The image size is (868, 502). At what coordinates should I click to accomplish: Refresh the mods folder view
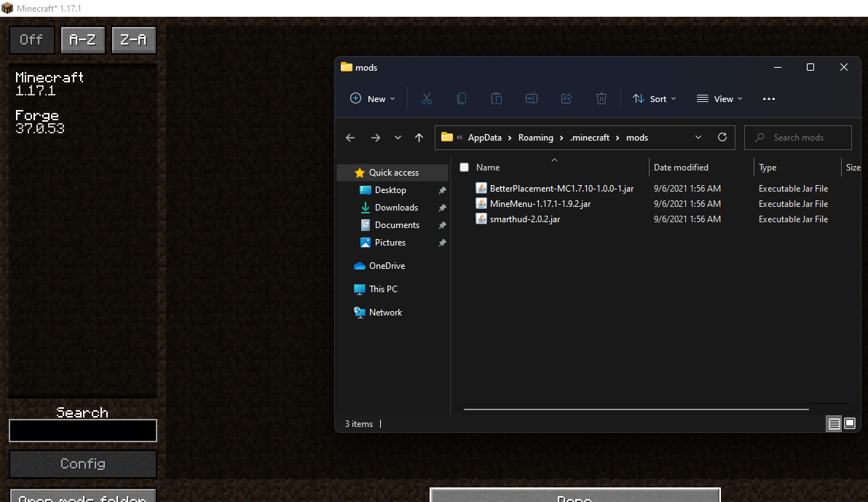pos(722,137)
